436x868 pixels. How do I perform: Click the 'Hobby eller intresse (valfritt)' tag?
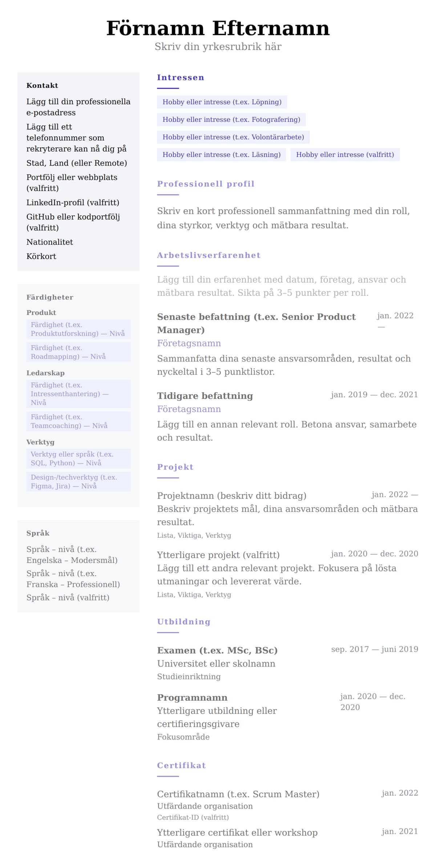(x=345, y=155)
